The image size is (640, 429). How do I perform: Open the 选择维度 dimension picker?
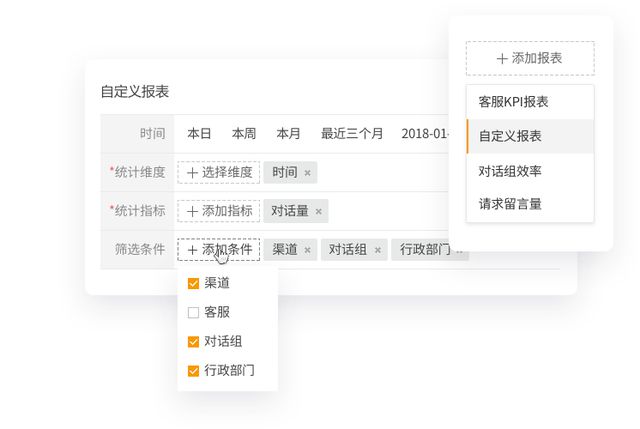[x=218, y=173]
